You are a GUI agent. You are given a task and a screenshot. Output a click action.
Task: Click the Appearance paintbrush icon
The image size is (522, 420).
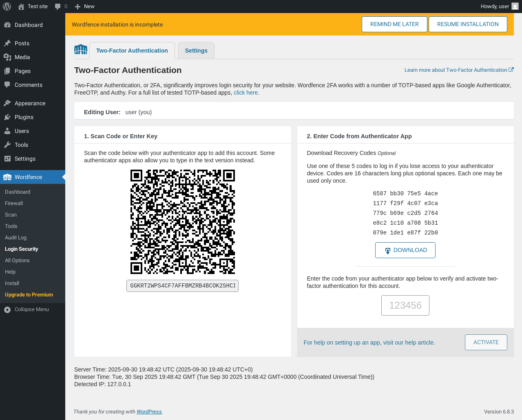7,103
